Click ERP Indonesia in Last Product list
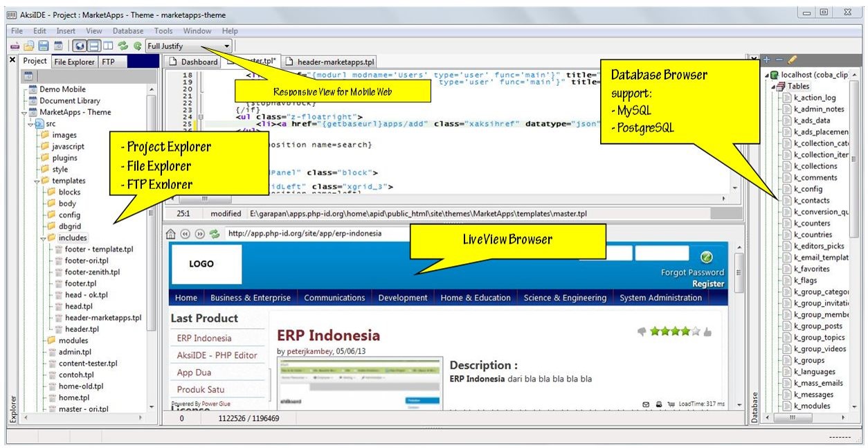The width and height of the screenshot is (868, 448). (x=204, y=338)
